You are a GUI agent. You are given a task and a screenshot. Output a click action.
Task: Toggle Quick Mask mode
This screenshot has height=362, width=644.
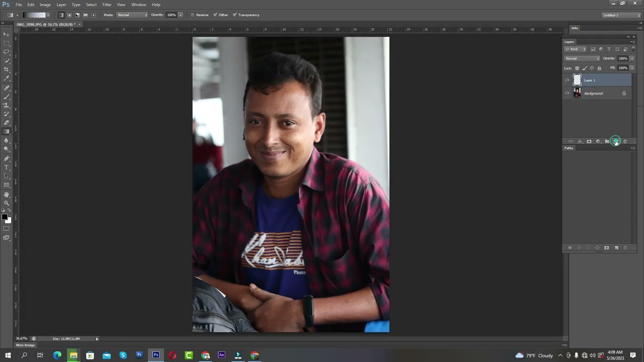7,229
